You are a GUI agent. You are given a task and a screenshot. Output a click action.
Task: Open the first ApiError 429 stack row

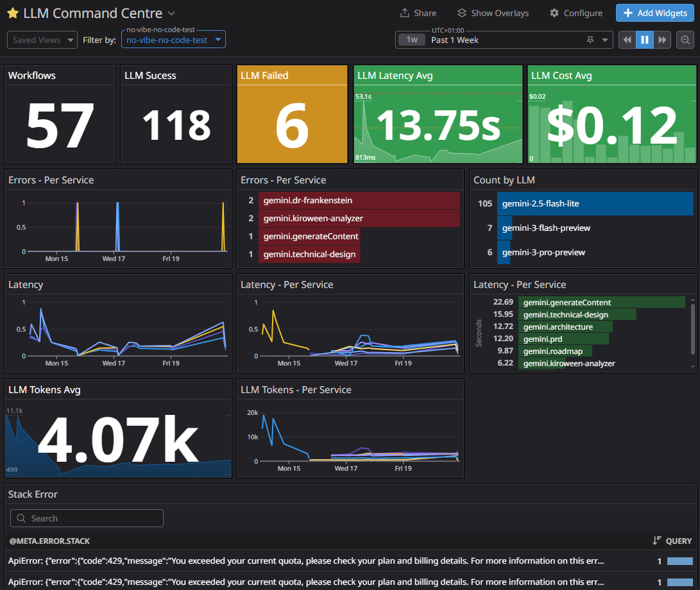(350, 561)
